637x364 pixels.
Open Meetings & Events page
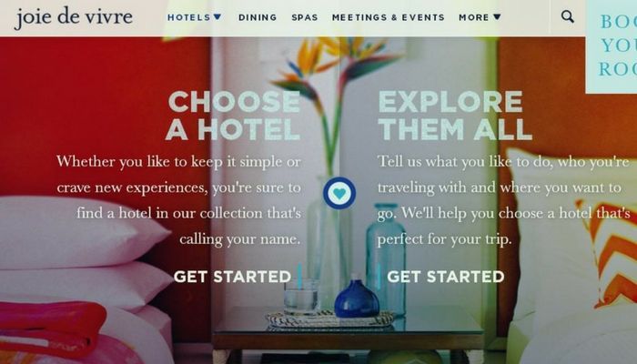point(389,17)
